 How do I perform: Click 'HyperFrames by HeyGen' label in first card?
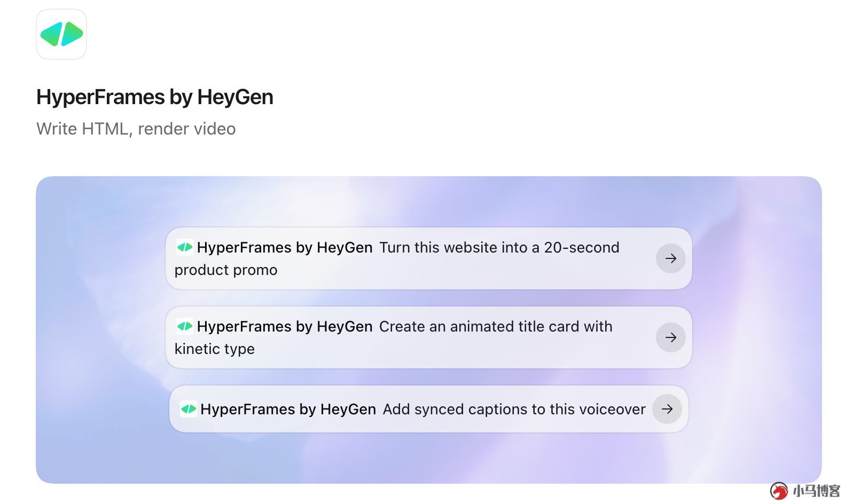(x=285, y=248)
